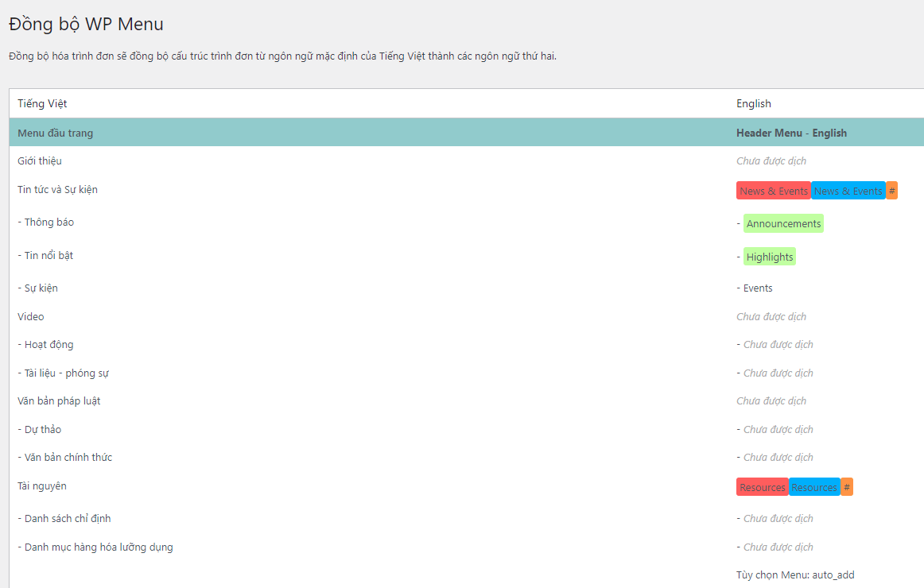Click the 'Giới thiệu' menu item
The height and width of the screenshot is (588, 924).
point(40,161)
